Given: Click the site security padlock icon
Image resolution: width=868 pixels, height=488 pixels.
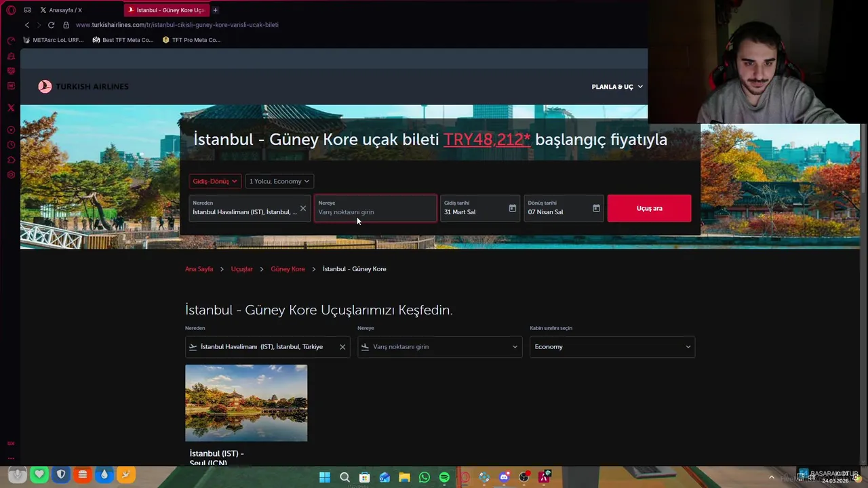Looking at the screenshot, I should coord(66,25).
